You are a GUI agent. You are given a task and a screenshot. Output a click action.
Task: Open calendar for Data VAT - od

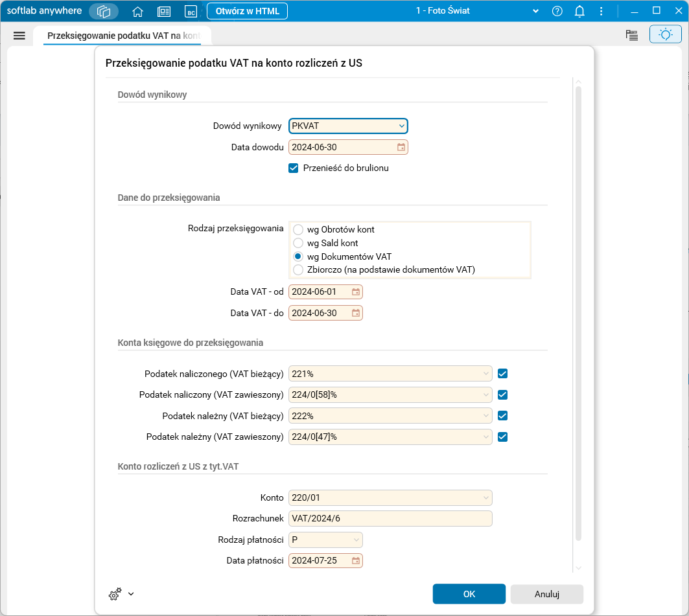point(356,292)
